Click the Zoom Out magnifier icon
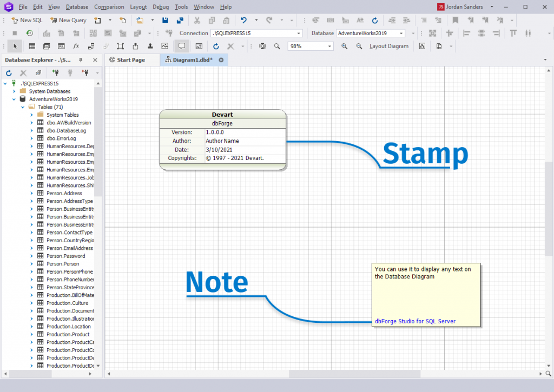This screenshot has height=392, width=554. pyautogui.click(x=359, y=46)
